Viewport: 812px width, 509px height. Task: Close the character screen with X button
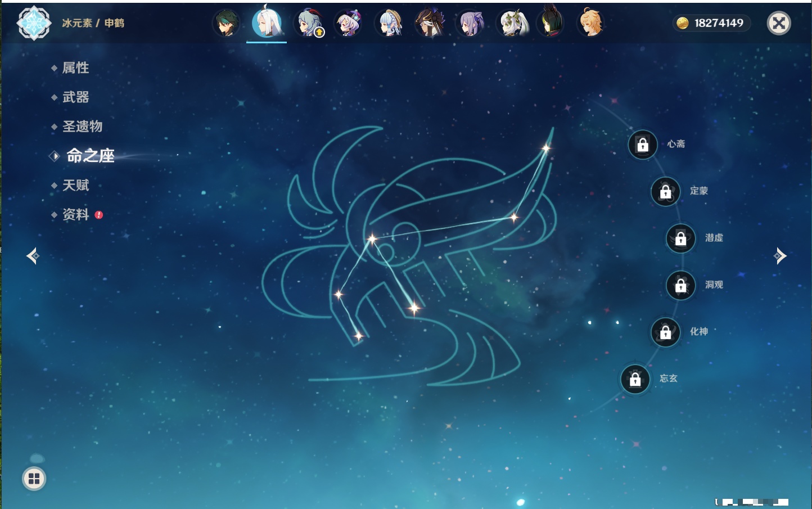coord(779,23)
